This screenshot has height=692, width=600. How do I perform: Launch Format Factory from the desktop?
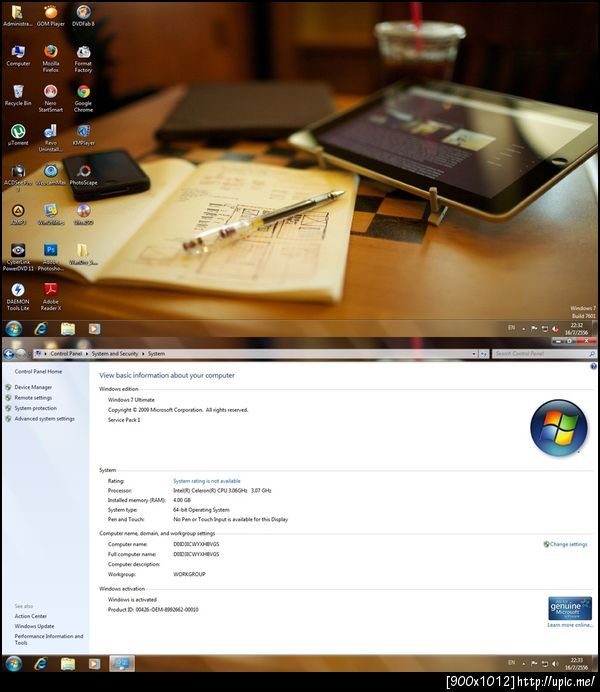pyautogui.click(x=83, y=59)
